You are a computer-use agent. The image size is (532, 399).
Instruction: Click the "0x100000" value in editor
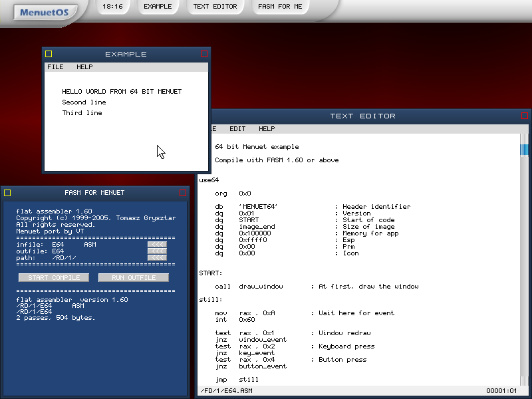pos(255,233)
